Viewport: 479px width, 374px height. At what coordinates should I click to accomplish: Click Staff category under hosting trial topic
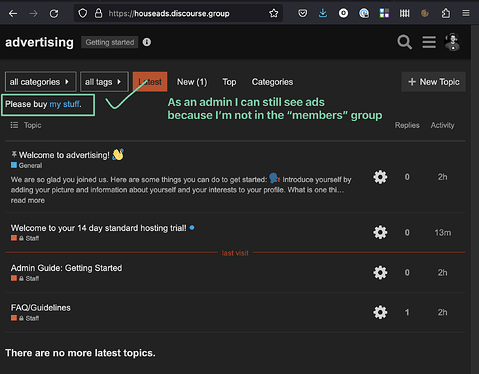[25, 238]
